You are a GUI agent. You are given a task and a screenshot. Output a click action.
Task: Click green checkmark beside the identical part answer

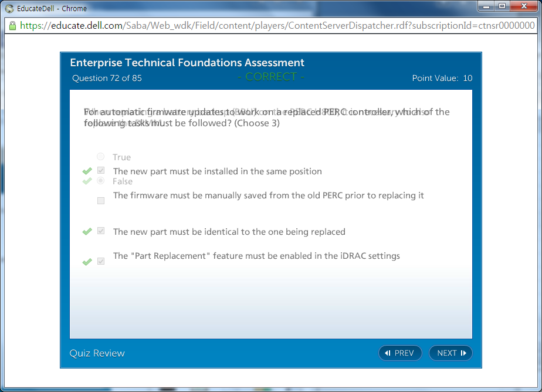[x=87, y=231]
